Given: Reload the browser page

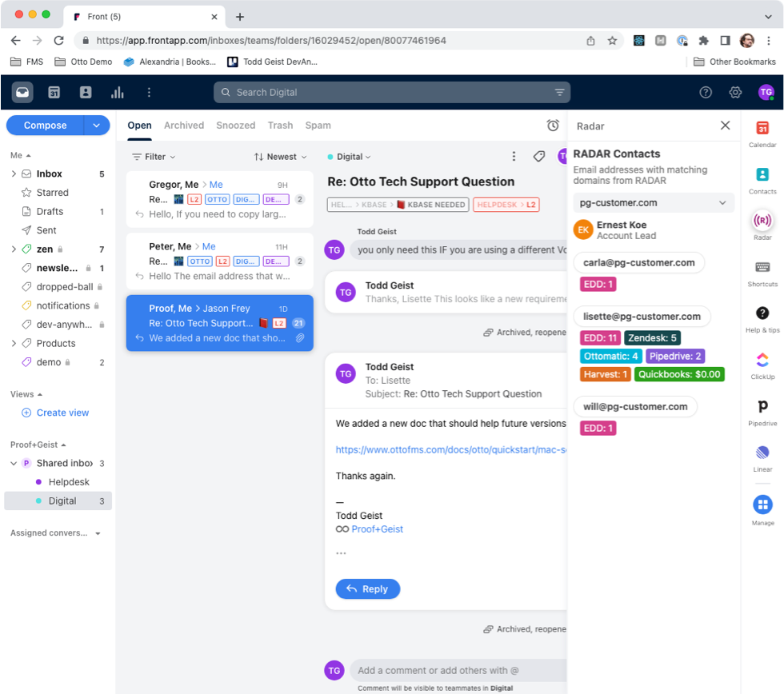Looking at the screenshot, I should [x=59, y=41].
